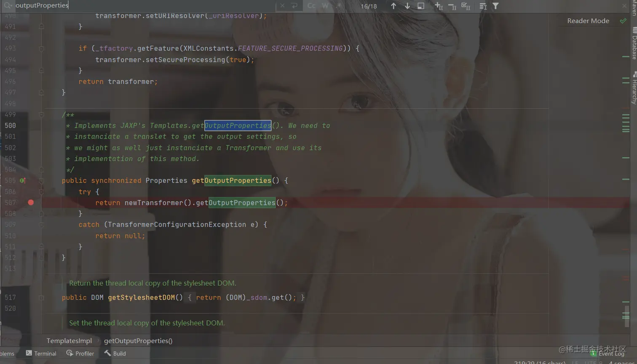
Task: Click the green inspection checkmark icon
Action: pos(623,21)
